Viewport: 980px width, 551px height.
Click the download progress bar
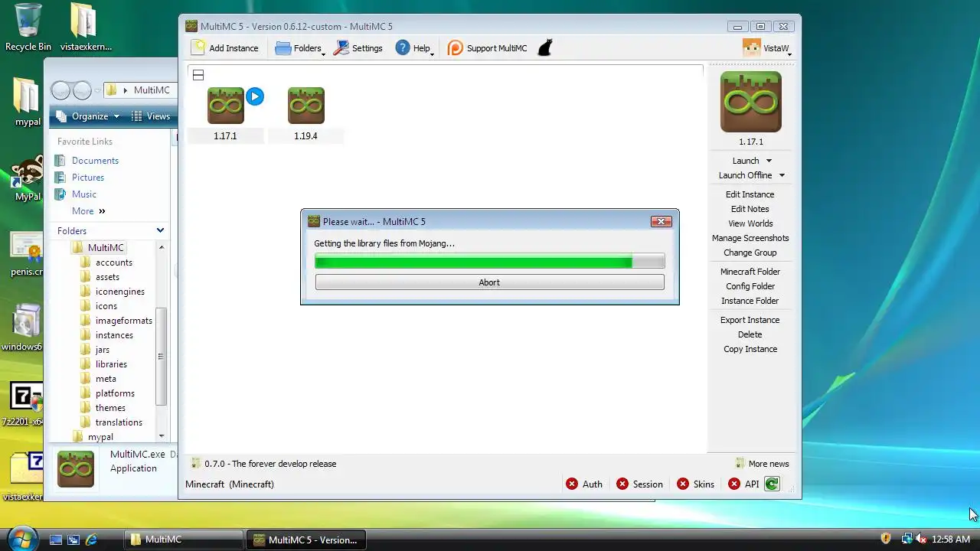(489, 262)
